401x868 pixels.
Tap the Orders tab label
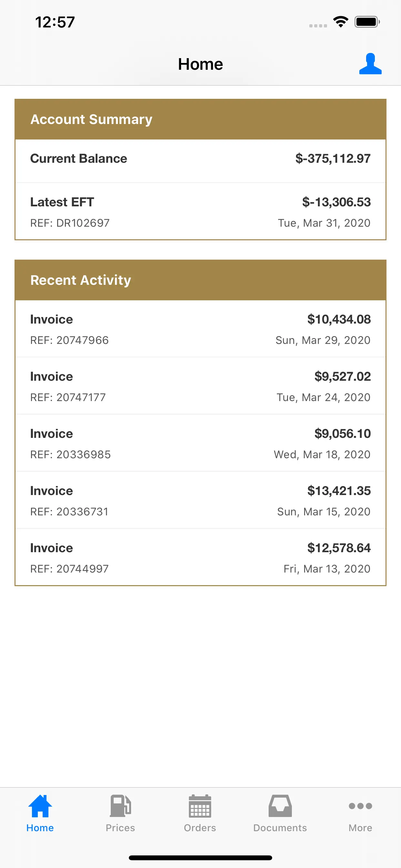click(x=200, y=828)
